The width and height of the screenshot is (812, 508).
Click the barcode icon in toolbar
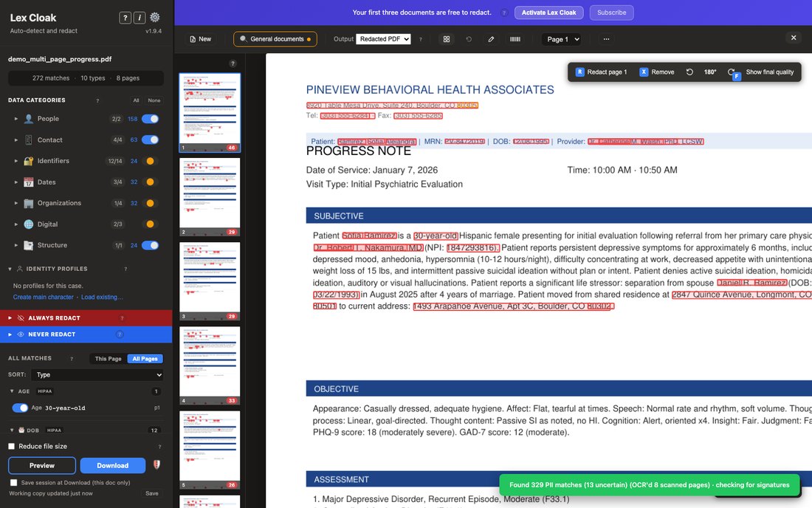515,39
